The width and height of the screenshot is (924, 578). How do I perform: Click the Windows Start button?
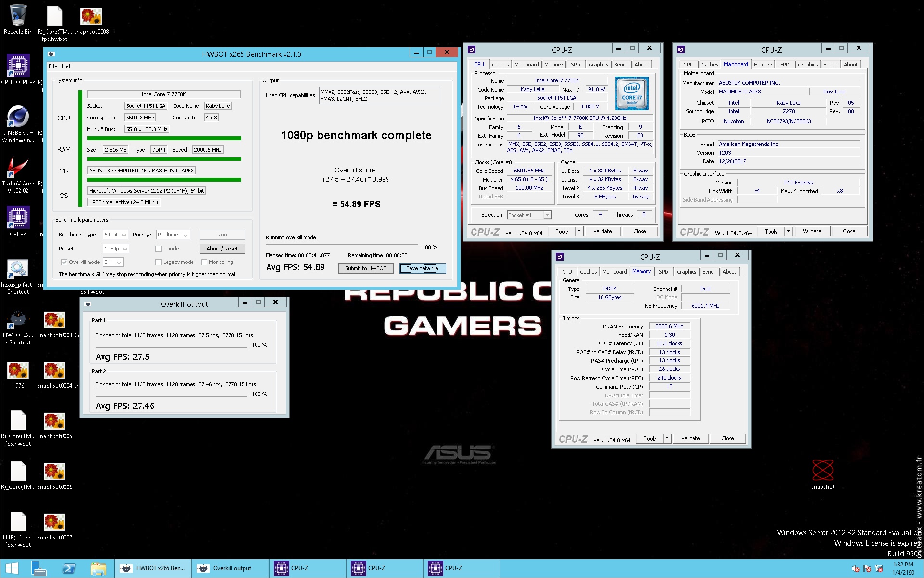pos(12,568)
